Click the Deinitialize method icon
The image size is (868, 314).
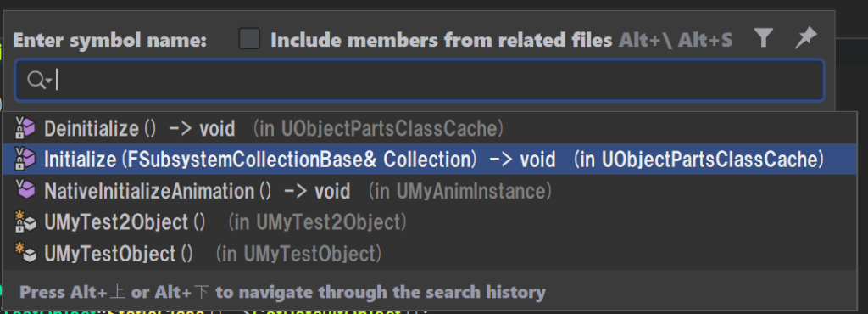tap(25, 128)
